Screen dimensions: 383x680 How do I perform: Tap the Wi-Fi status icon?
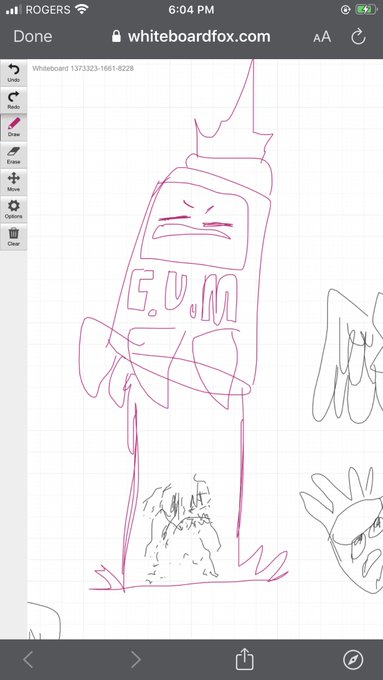81,9
